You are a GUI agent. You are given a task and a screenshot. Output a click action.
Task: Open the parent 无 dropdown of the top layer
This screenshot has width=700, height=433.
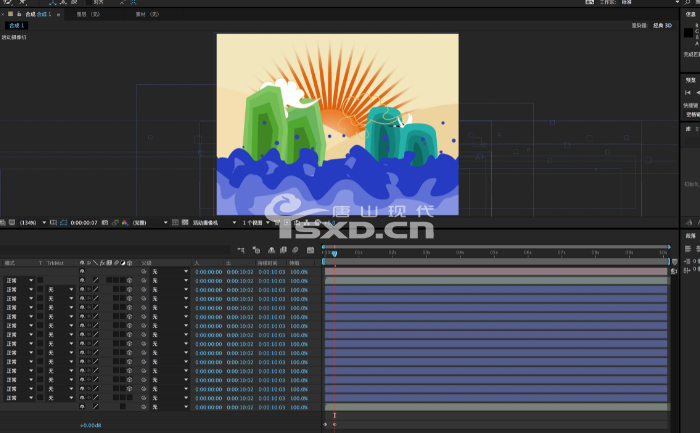click(170, 271)
